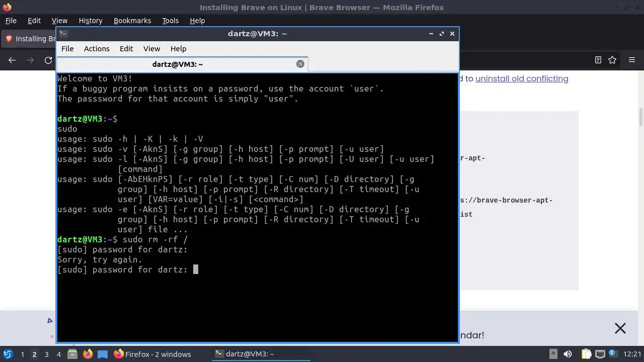The height and width of the screenshot is (362, 644).
Task: Go back in Firefox
Action: click(x=12, y=60)
